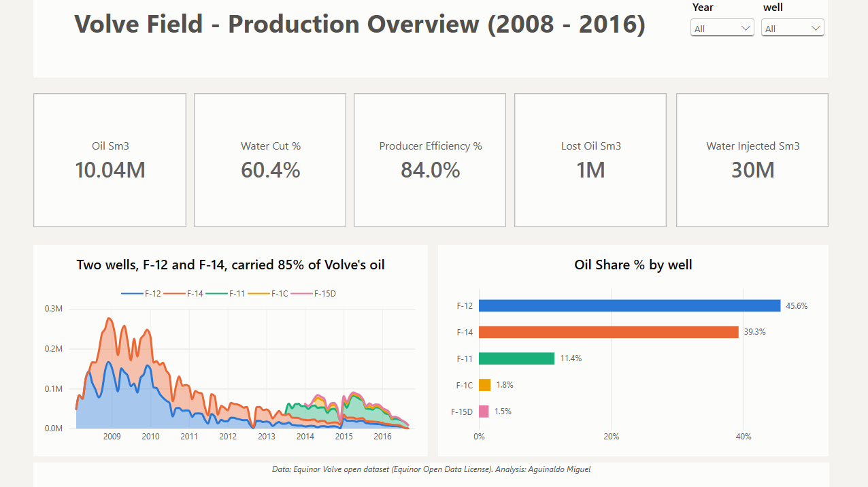Image resolution: width=868 pixels, height=487 pixels.
Task: Click the 2016 axis label
Action: point(383,437)
